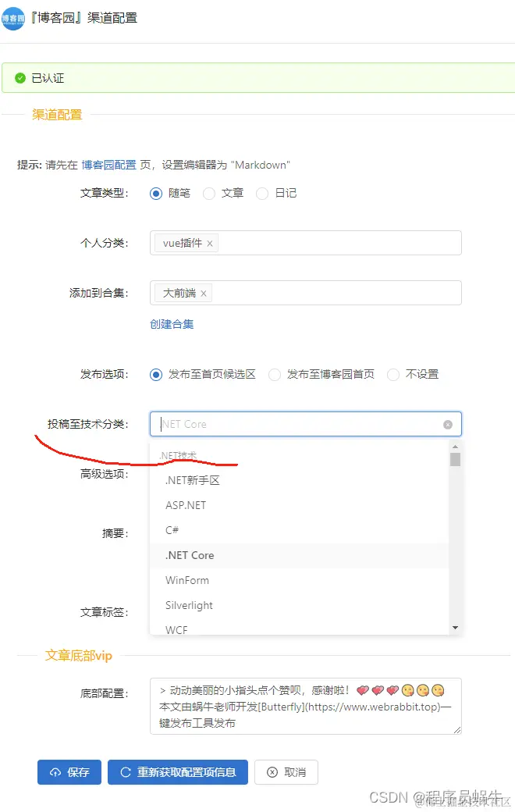The width and height of the screenshot is (515, 812).
Task: Choose 发布至首页候选区 option
Action: pos(156,375)
